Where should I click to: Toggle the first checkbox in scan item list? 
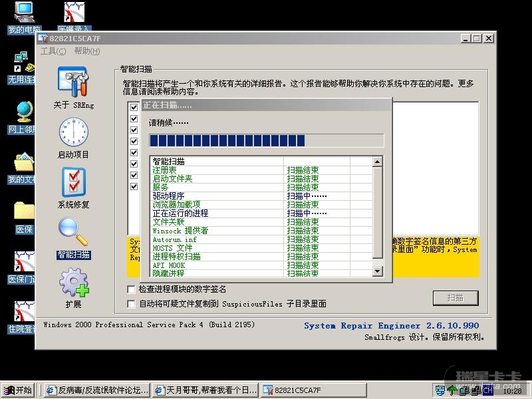tap(134, 107)
